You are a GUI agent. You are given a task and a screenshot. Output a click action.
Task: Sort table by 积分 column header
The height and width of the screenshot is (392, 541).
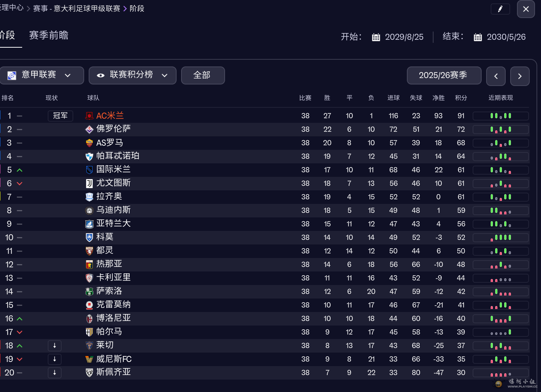461,98
